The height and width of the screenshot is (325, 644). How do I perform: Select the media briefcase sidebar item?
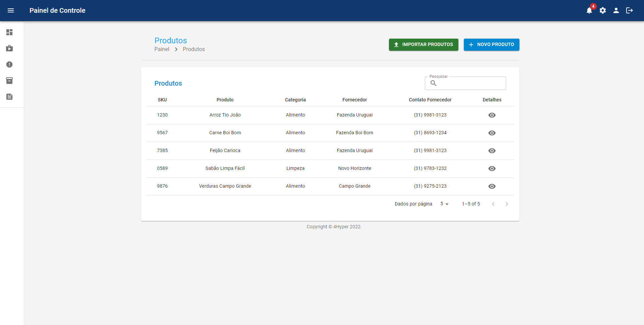pyautogui.click(x=9, y=48)
